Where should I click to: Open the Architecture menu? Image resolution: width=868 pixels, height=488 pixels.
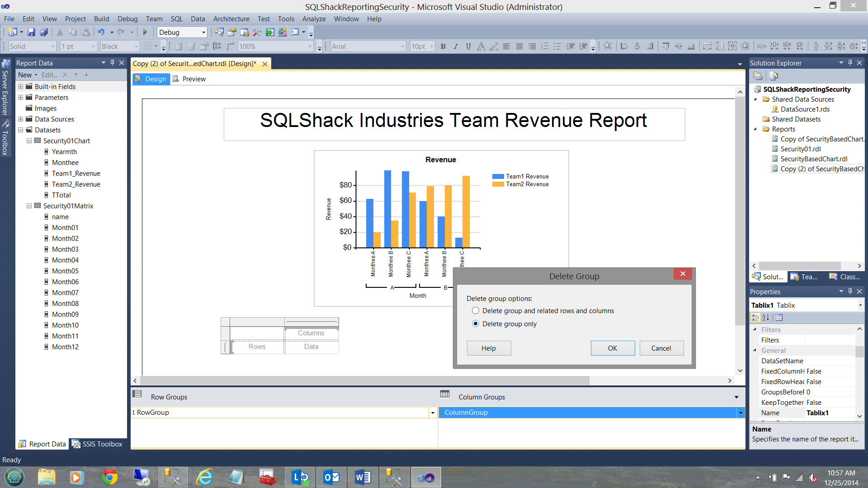click(x=231, y=19)
